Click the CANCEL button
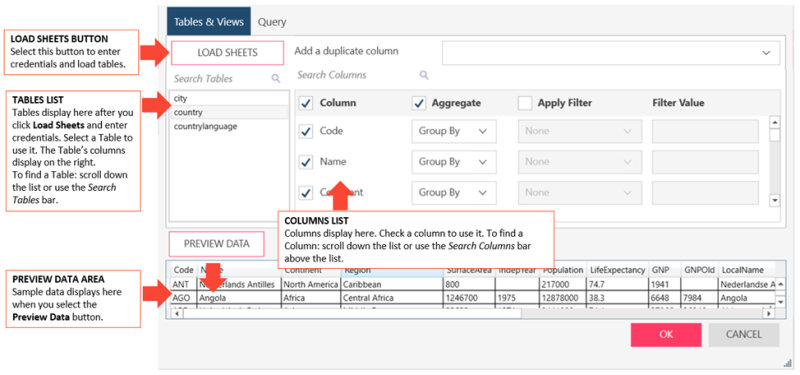800x375 pixels. pos(744,335)
